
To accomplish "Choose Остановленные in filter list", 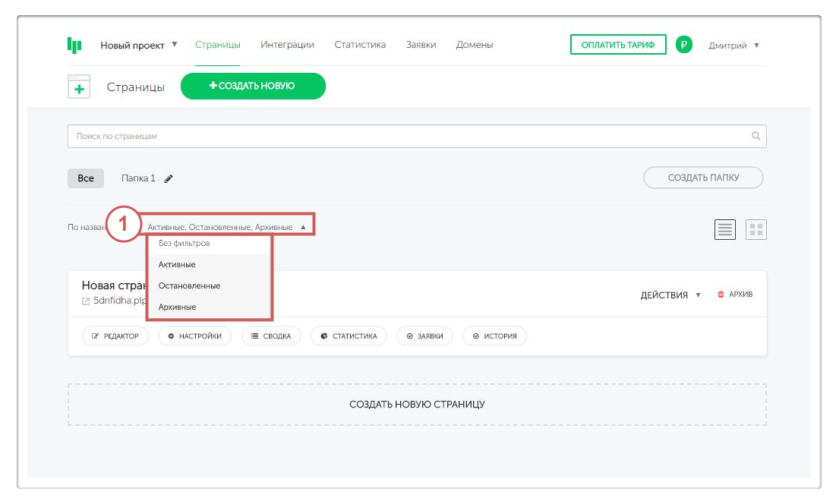I will (x=189, y=285).
